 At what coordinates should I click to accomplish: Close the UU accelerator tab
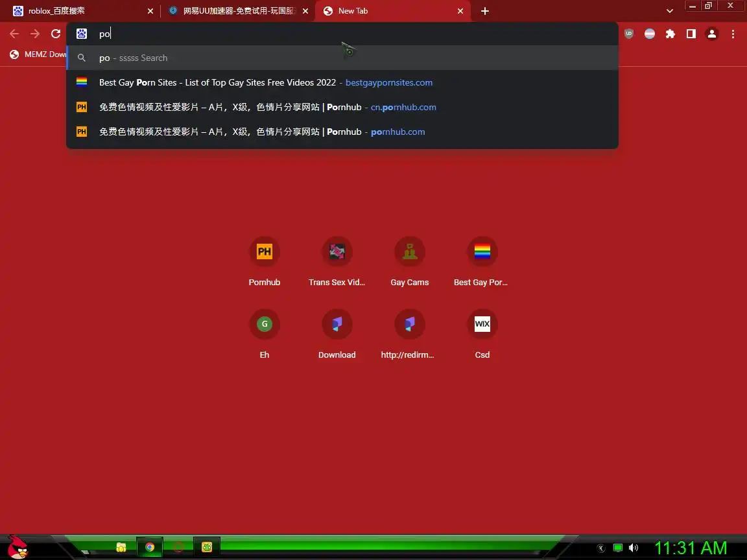click(x=305, y=11)
